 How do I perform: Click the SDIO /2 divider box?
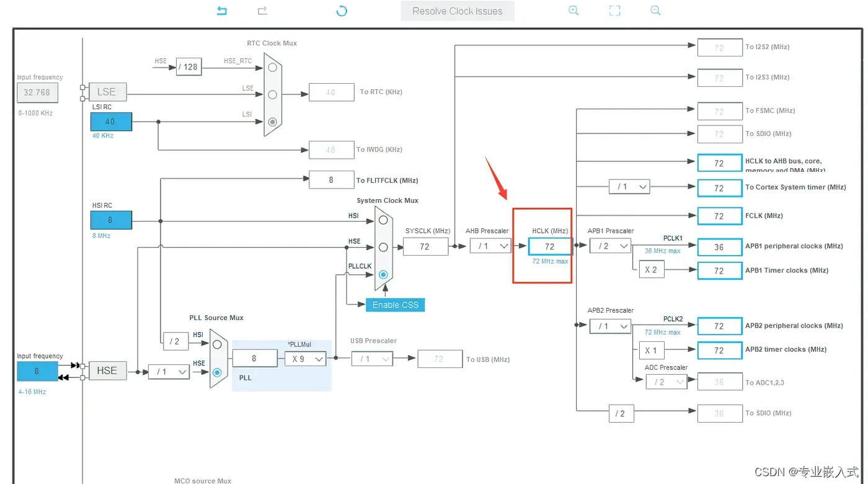coord(621,413)
